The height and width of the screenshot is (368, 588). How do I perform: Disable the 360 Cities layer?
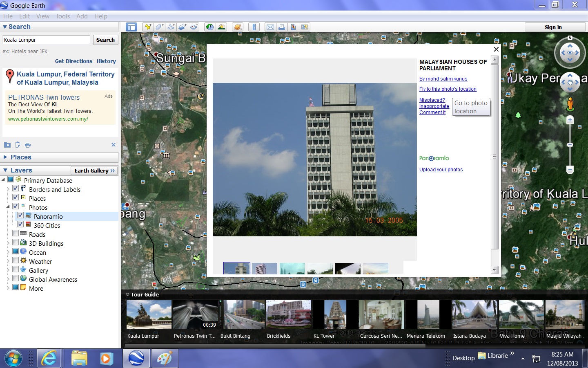pyautogui.click(x=20, y=224)
